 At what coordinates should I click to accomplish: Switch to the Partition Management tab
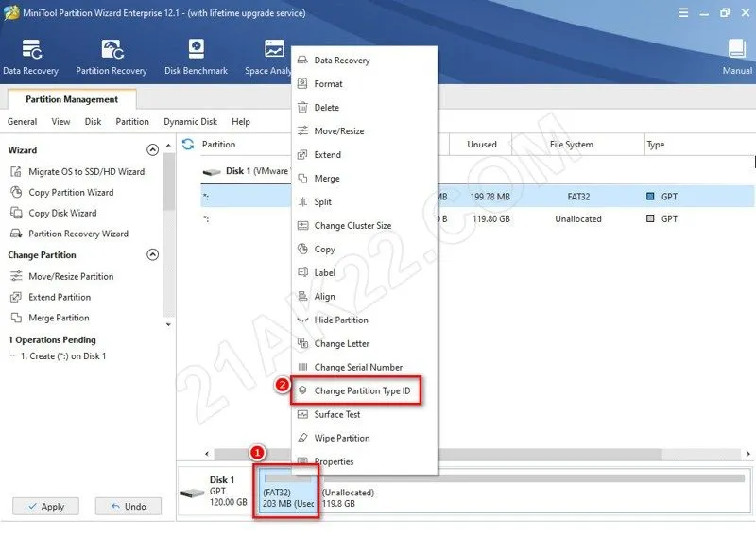coord(72,99)
